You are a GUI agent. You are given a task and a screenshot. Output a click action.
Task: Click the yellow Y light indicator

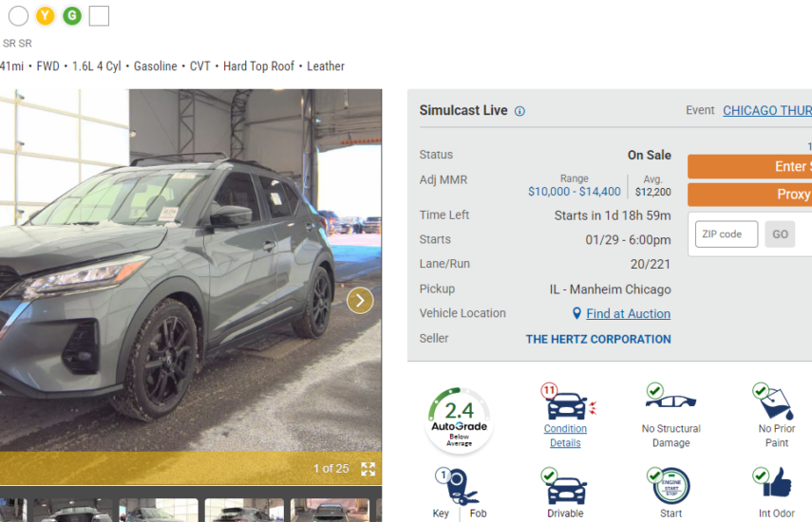[x=45, y=16]
